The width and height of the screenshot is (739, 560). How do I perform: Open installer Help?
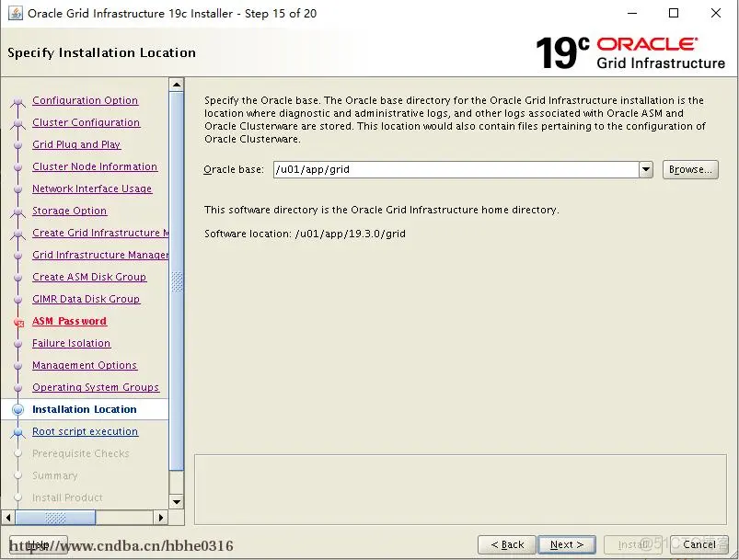[39, 545]
